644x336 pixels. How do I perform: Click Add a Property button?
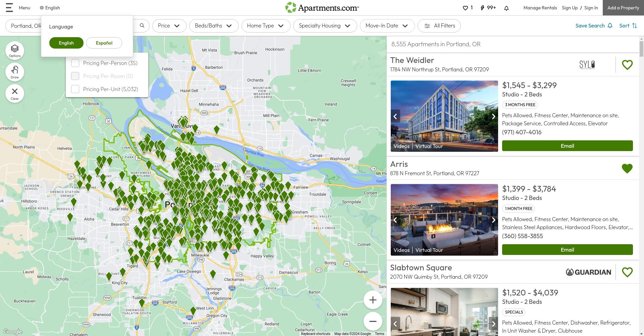tap(623, 8)
